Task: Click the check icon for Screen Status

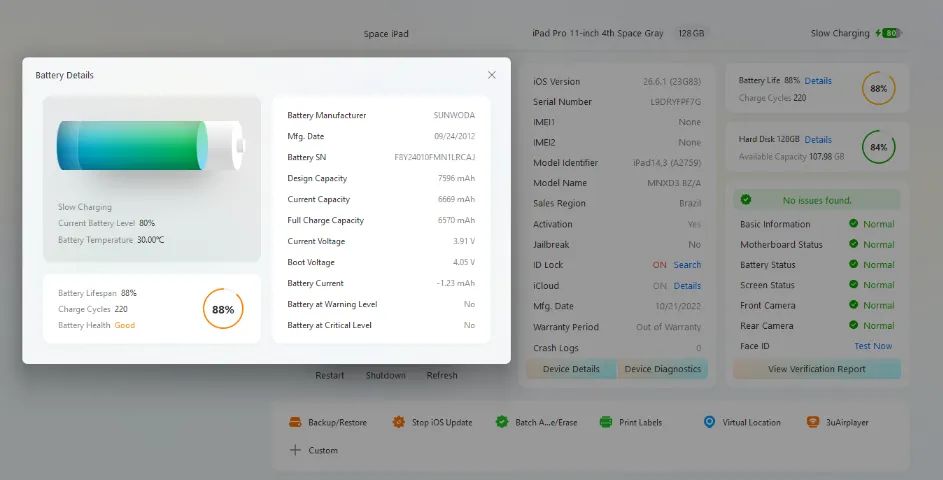Action: [853, 285]
